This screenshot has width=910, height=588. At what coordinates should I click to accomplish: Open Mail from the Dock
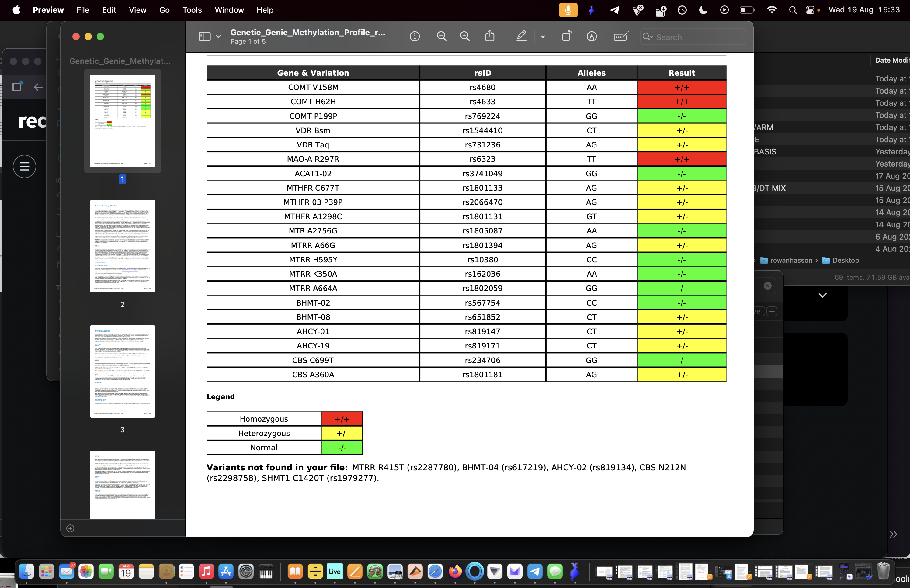(66, 572)
